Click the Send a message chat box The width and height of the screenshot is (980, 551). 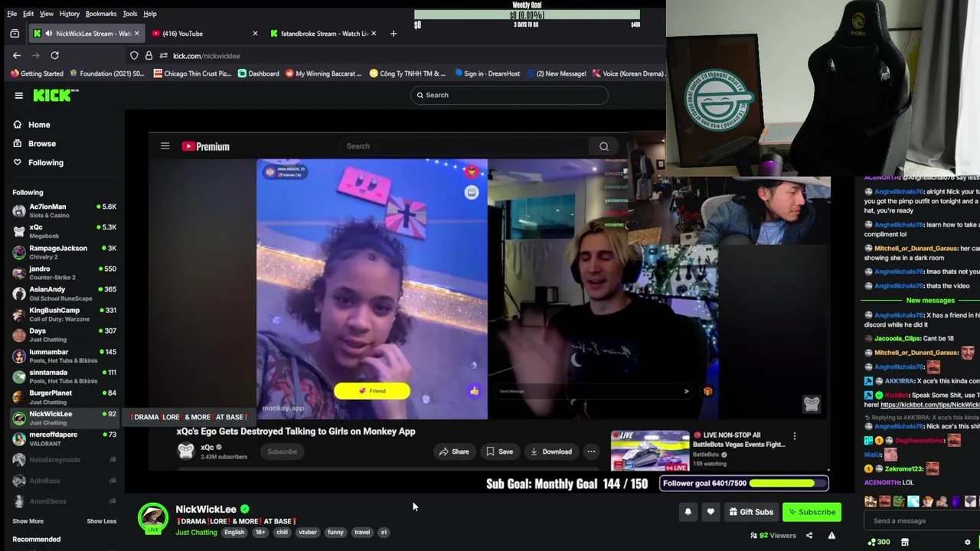point(920,521)
